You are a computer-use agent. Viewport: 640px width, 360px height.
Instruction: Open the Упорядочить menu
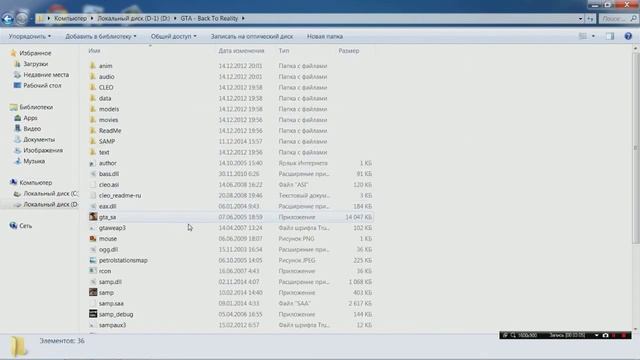(30, 36)
